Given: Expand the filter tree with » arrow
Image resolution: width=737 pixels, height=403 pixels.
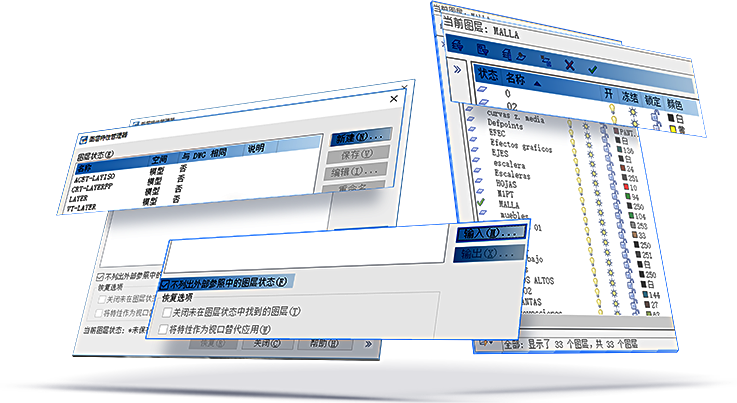Looking at the screenshot, I should (x=457, y=70).
